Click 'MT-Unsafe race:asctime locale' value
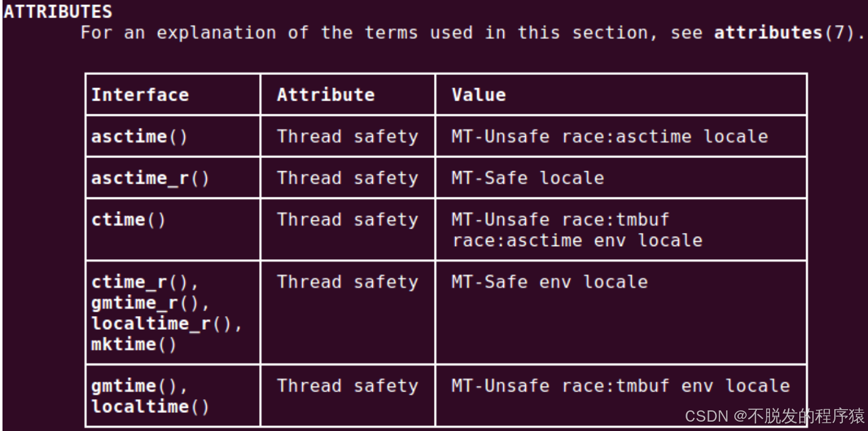Image resolution: width=868 pixels, height=431 pixels. pyautogui.click(x=609, y=136)
